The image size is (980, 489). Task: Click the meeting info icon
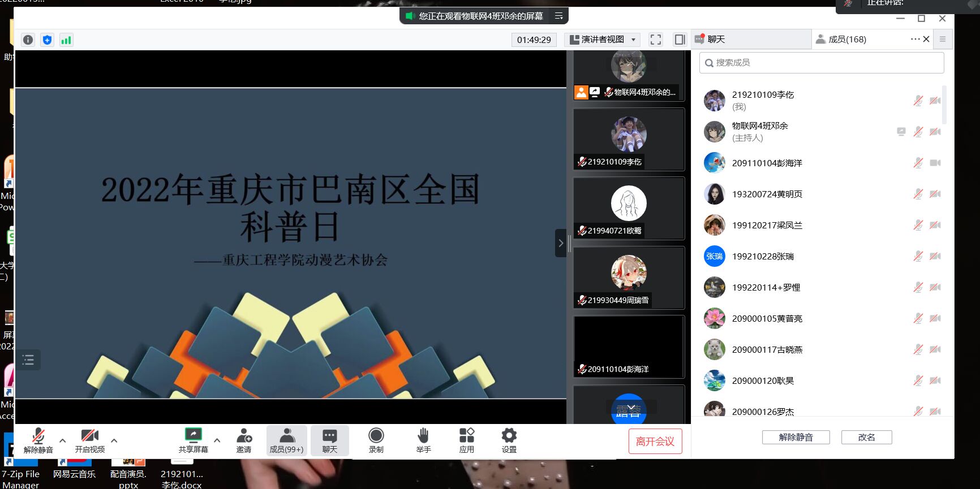coord(28,40)
